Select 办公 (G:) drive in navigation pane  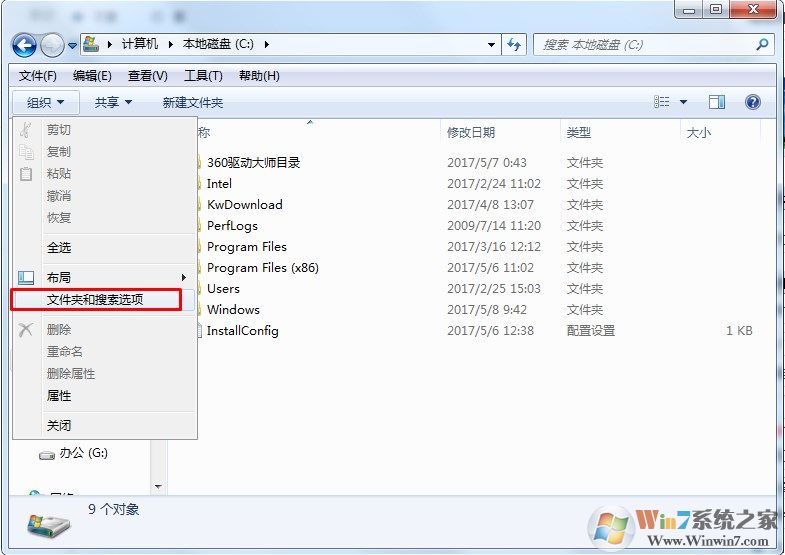point(84,453)
